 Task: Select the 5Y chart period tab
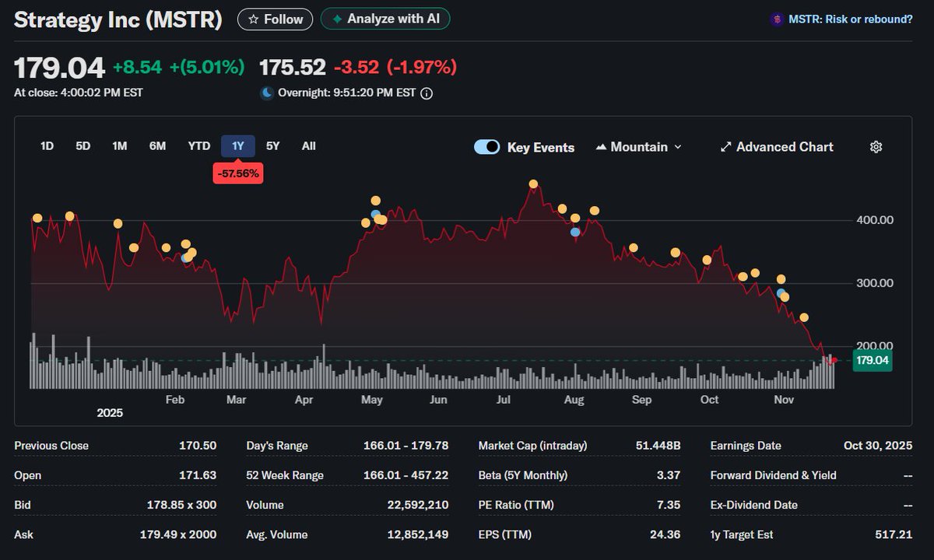coord(272,145)
